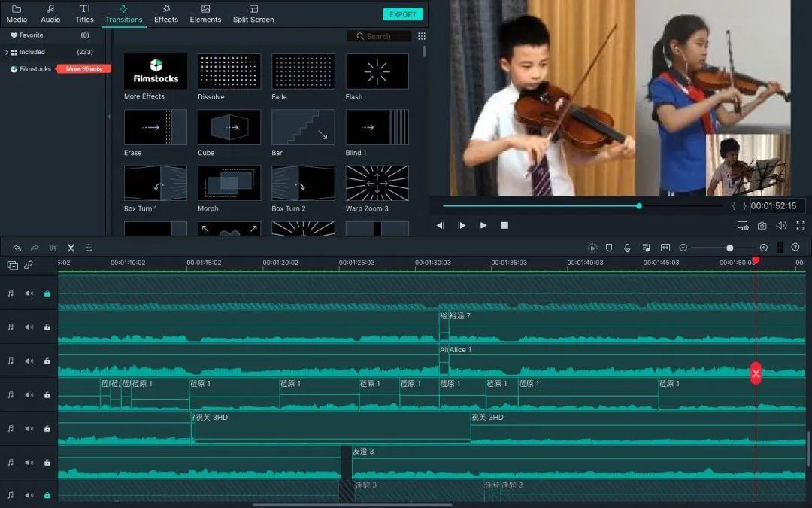812x508 pixels.
Task: Step back one frame in preview
Action: point(440,225)
